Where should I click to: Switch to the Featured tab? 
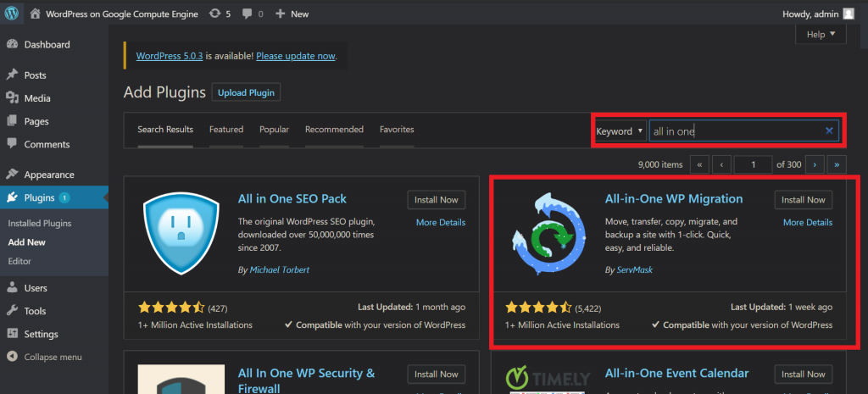(x=226, y=130)
